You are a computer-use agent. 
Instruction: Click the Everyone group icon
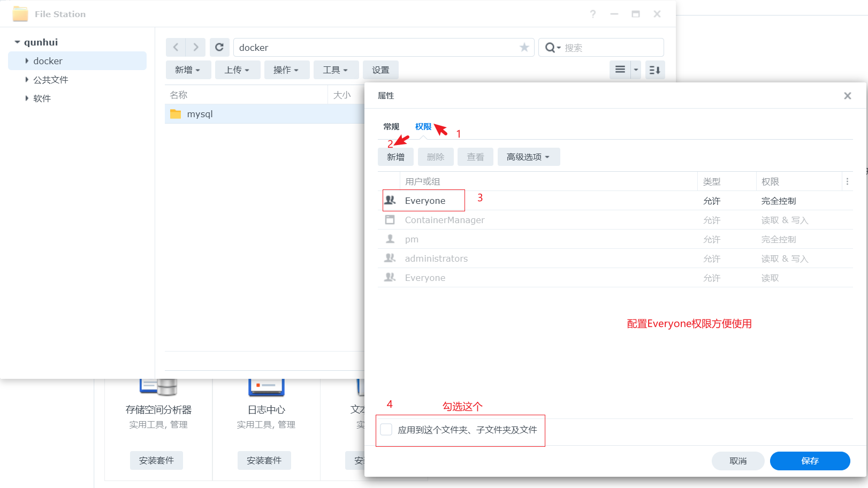(x=390, y=200)
